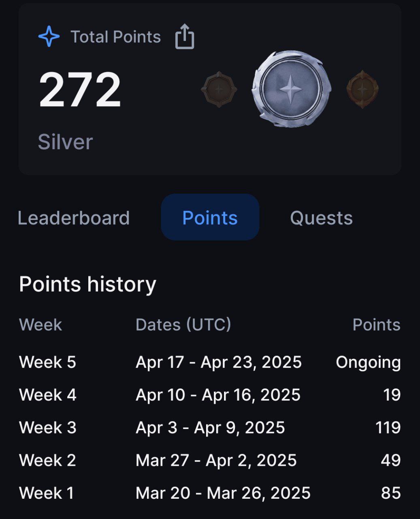
Task: Click the Dates (UTC) column header
Action: (x=183, y=325)
